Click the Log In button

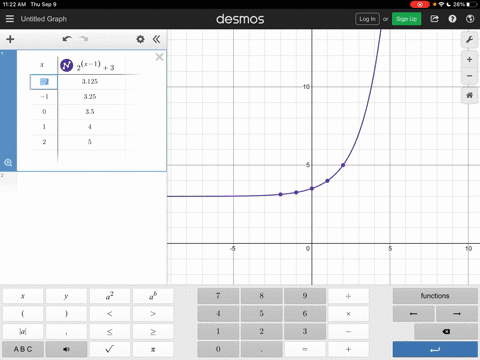[367, 19]
